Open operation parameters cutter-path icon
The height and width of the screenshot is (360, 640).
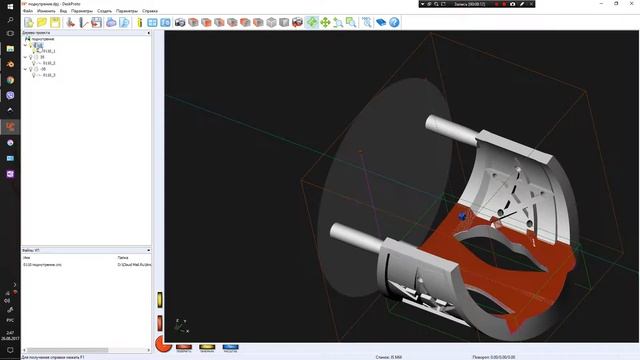pos(84,22)
